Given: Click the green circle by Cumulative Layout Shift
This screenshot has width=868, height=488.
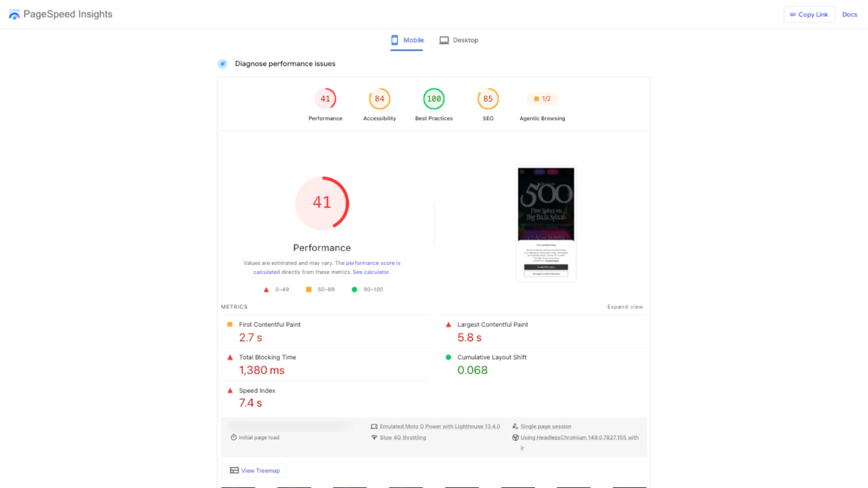Looking at the screenshot, I should (x=448, y=357).
